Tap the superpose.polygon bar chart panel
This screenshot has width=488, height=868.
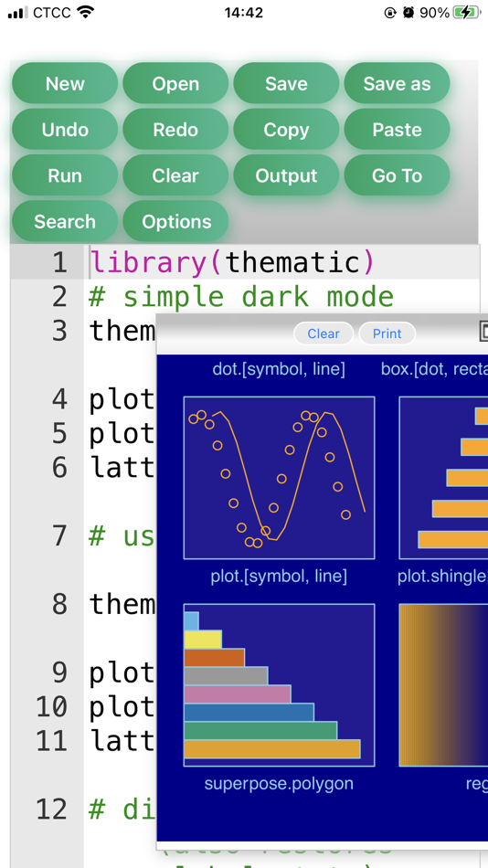279,685
